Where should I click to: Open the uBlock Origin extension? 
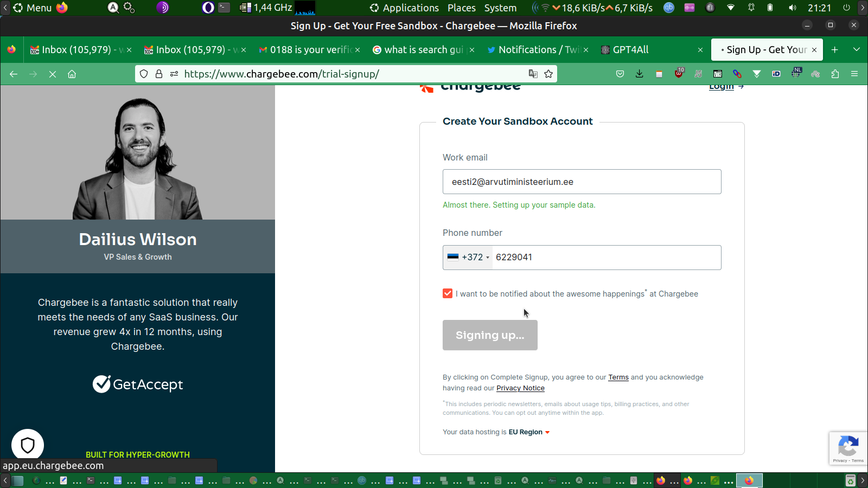click(x=679, y=73)
